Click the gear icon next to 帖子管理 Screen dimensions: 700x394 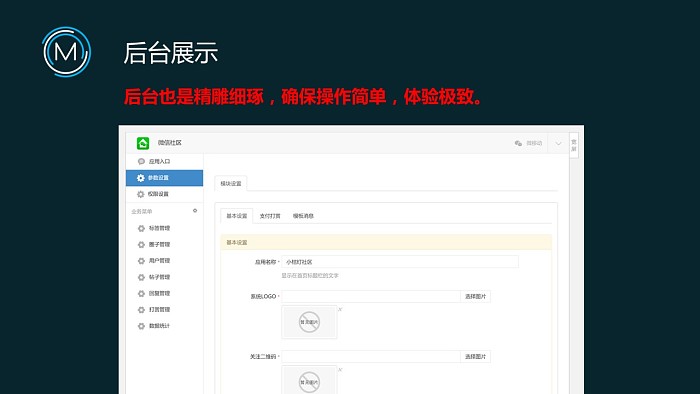tap(141, 277)
